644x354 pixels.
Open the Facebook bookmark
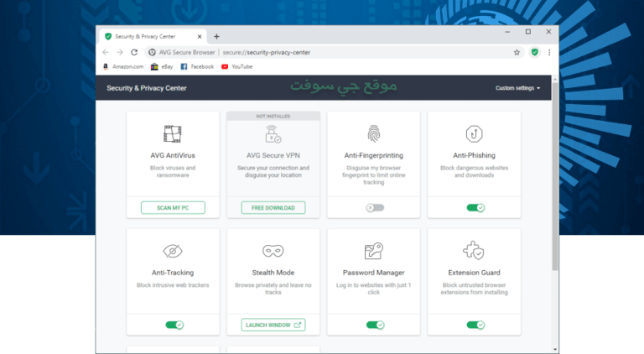[x=197, y=66]
